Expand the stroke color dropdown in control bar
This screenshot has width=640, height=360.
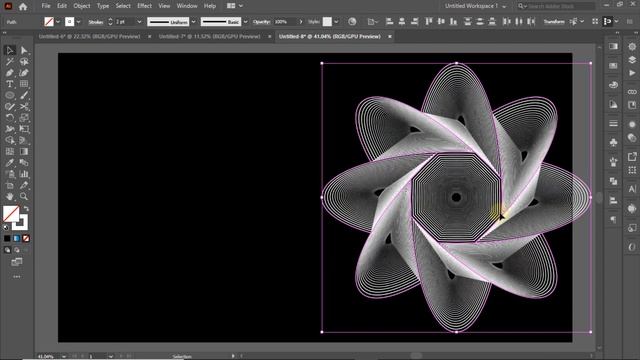pos(78,22)
